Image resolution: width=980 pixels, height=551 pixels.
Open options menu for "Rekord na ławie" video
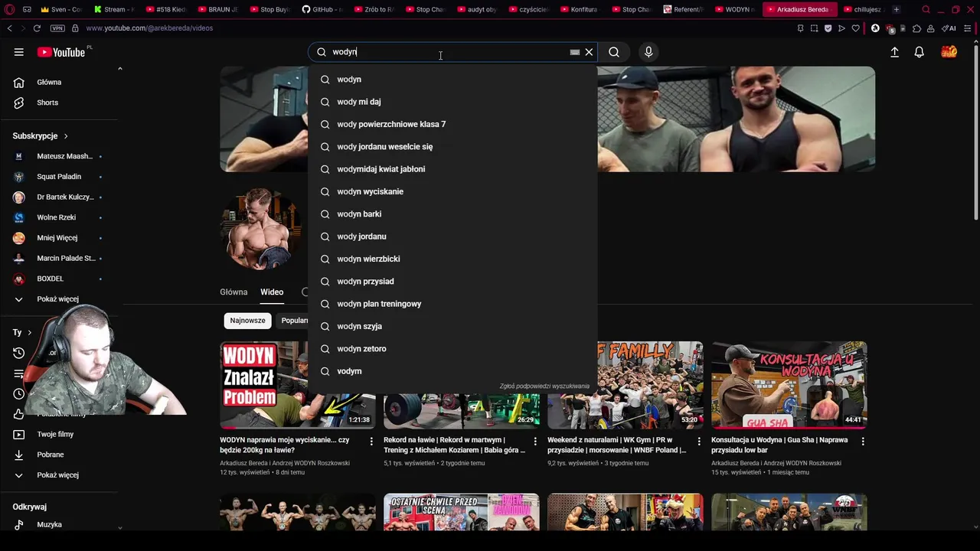535,442
